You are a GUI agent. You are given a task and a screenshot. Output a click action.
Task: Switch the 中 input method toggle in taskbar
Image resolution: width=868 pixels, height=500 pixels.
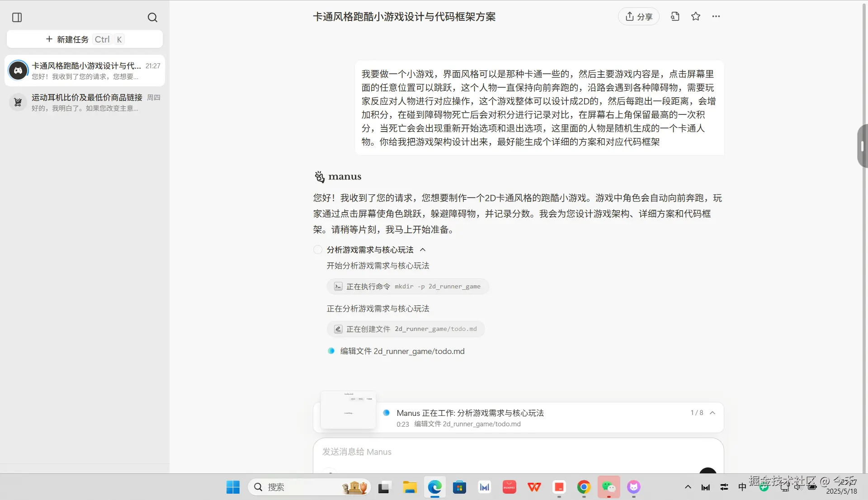742,487
